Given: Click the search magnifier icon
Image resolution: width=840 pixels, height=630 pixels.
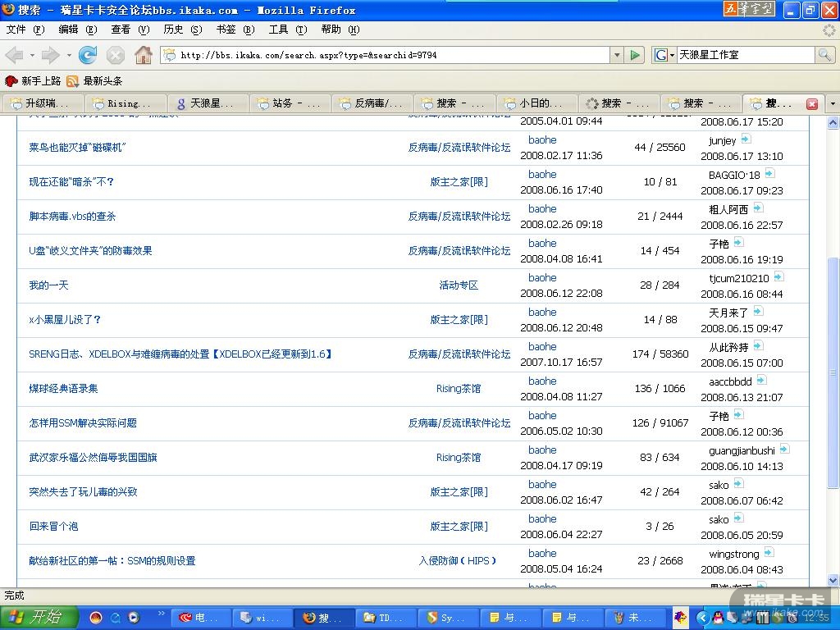Looking at the screenshot, I should pyautogui.click(x=824, y=55).
